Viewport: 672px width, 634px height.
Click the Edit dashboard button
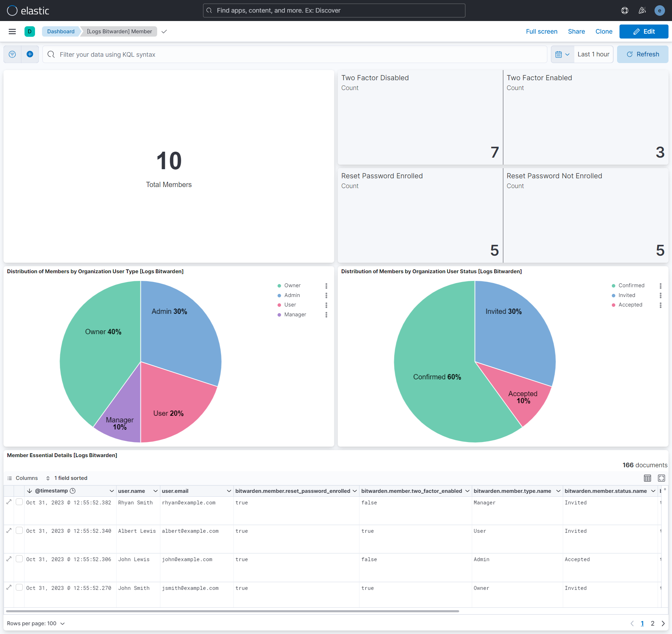pyautogui.click(x=644, y=32)
